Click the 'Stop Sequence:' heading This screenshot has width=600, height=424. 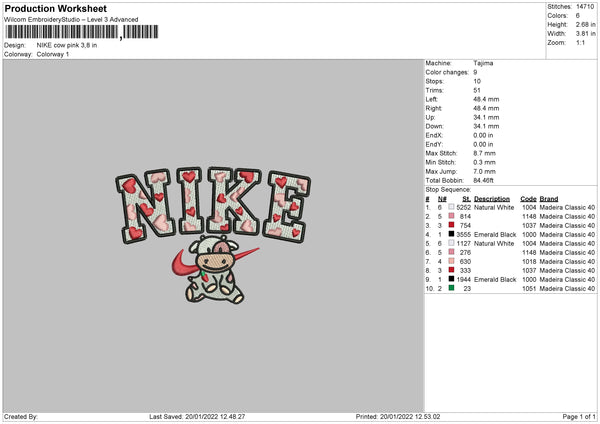pos(448,190)
